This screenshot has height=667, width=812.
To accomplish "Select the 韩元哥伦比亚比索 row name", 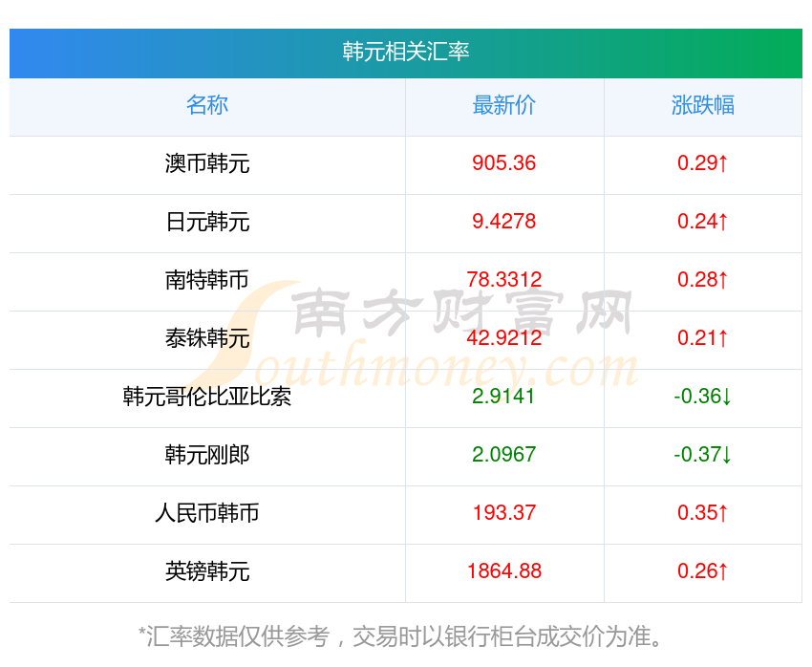I will click(207, 397).
